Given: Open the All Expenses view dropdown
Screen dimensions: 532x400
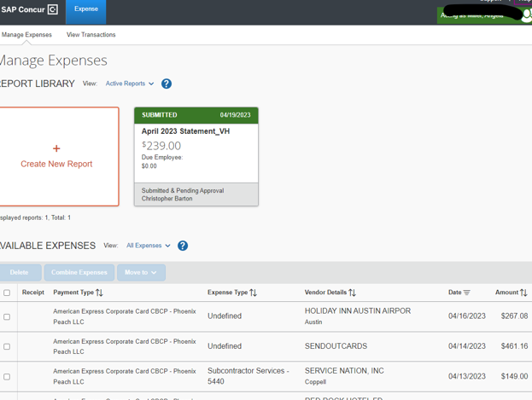Looking at the screenshot, I should 148,246.
